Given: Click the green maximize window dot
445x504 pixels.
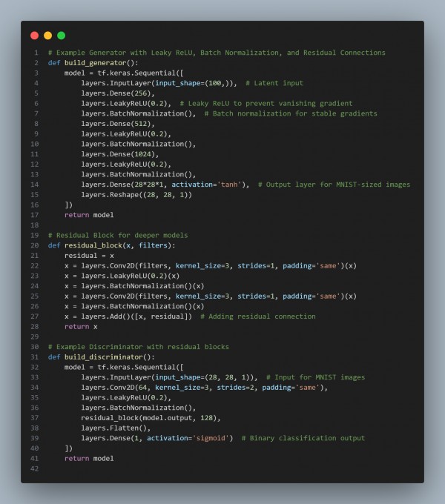Looking at the screenshot, I should point(61,36).
